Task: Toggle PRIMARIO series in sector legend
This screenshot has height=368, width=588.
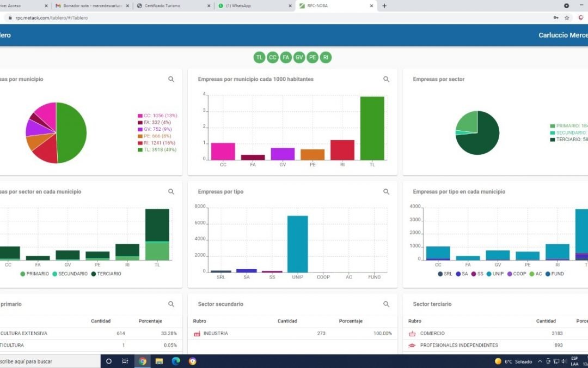Action: (35, 274)
